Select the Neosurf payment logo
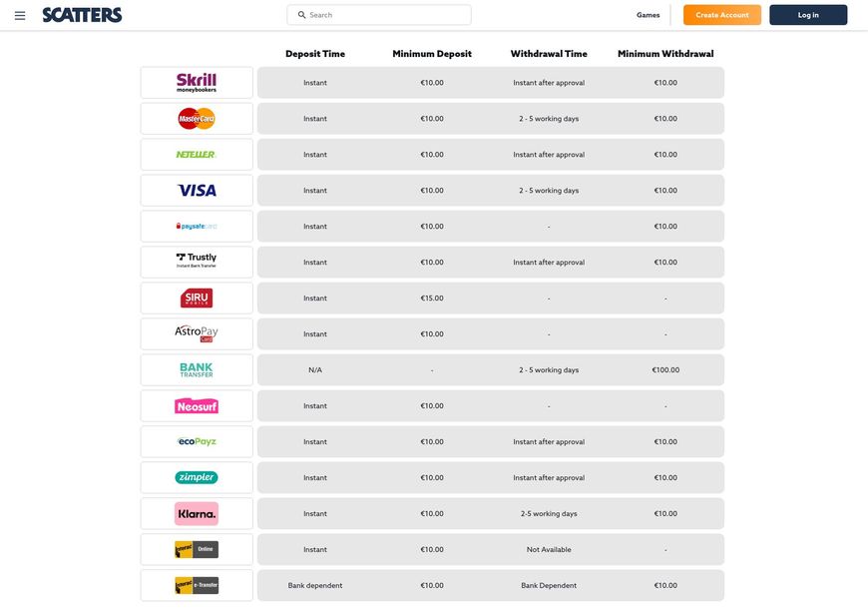This screenshot has height=610, width=868. click(x=197, y=406)
